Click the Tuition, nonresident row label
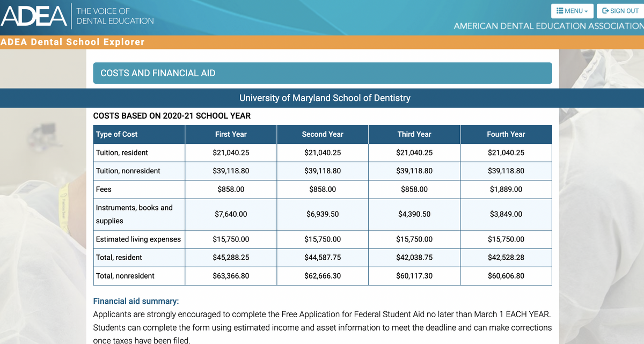The image size is (644, 344). (128, 171)
